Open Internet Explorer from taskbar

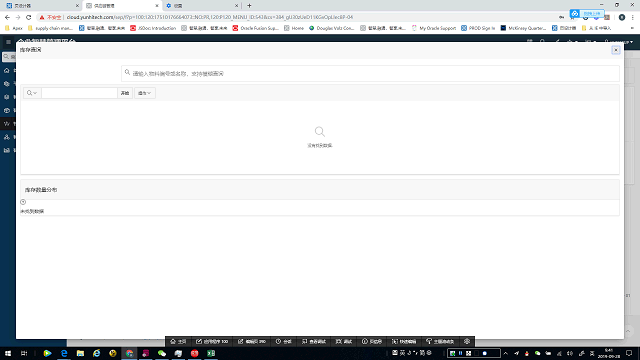(x=96, y=353)
